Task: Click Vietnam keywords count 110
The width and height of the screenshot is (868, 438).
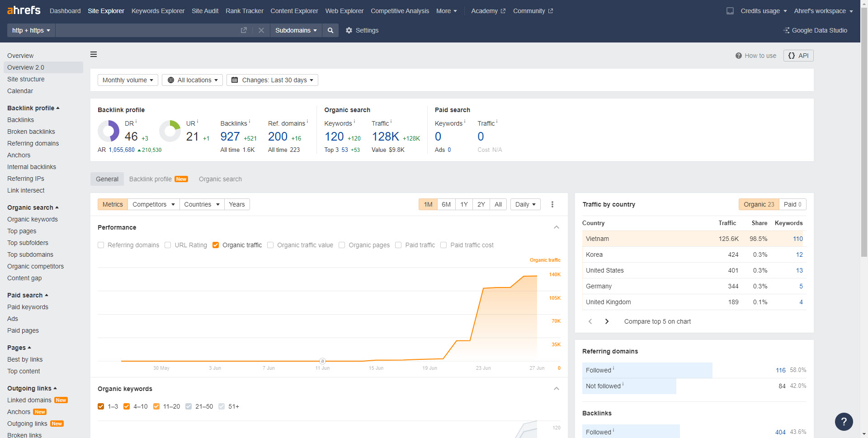Action: point(798,239)
